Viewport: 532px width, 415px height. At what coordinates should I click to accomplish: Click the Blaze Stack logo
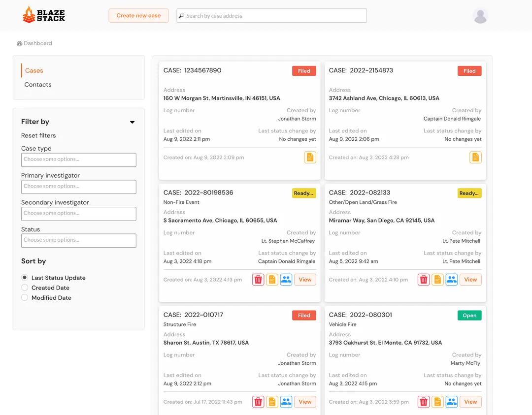point(44,15)
